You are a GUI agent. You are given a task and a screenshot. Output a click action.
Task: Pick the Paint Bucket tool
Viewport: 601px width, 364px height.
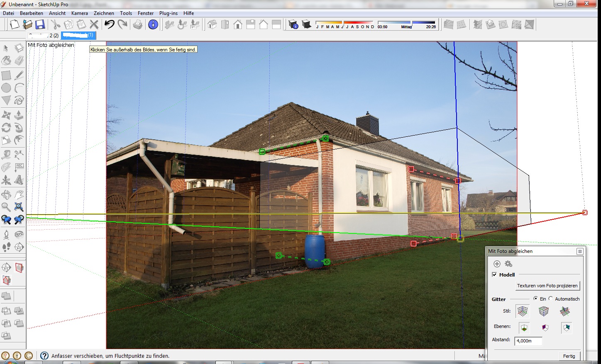coord(6,61)
